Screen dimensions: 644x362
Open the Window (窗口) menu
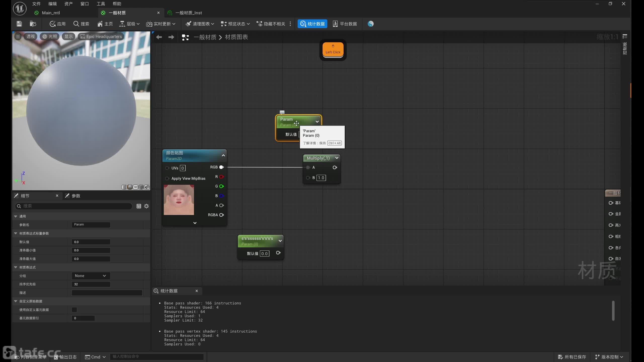point(85,4)
